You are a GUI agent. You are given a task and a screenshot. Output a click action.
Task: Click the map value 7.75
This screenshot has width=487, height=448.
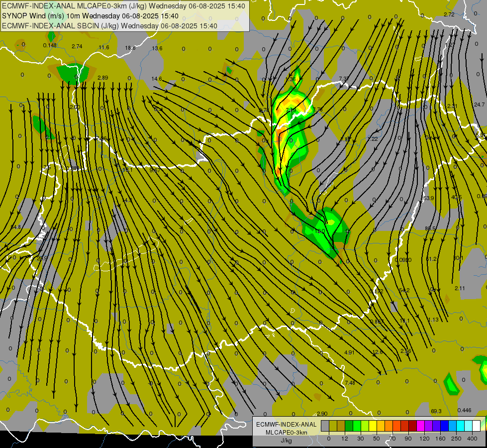point(318,110)
